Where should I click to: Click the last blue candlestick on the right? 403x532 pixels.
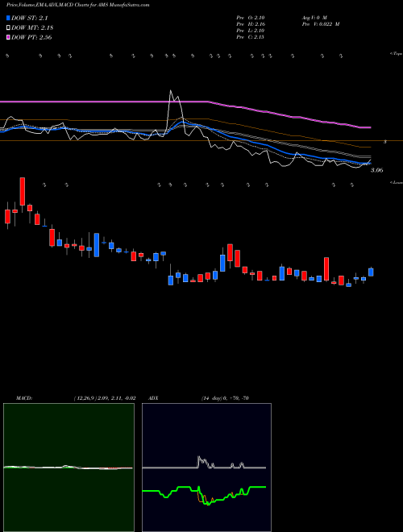pyautogui.click(x=371, y=272)
